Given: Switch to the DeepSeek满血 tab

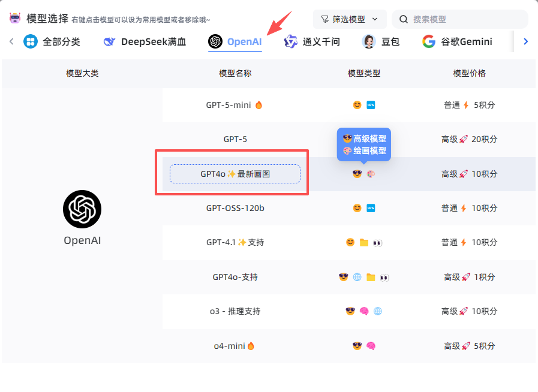Looking at the screenshot, I should [145, 42].
